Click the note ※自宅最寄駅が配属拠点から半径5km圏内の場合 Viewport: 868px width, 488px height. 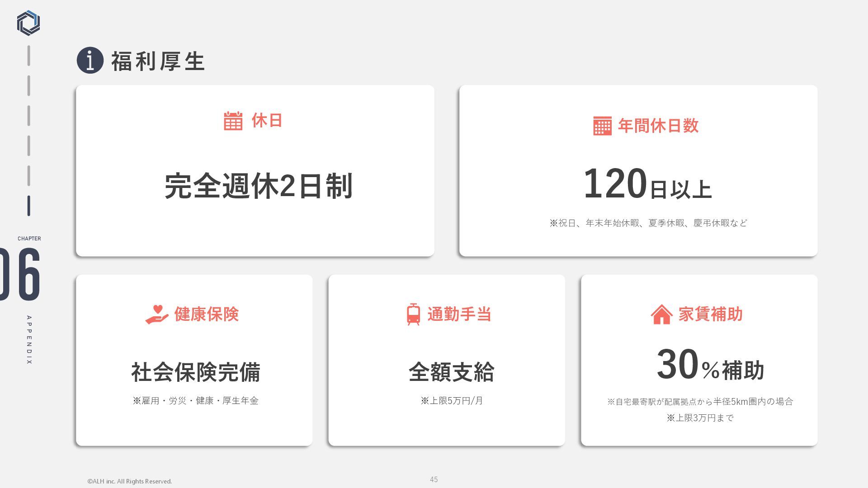point(700,401)
